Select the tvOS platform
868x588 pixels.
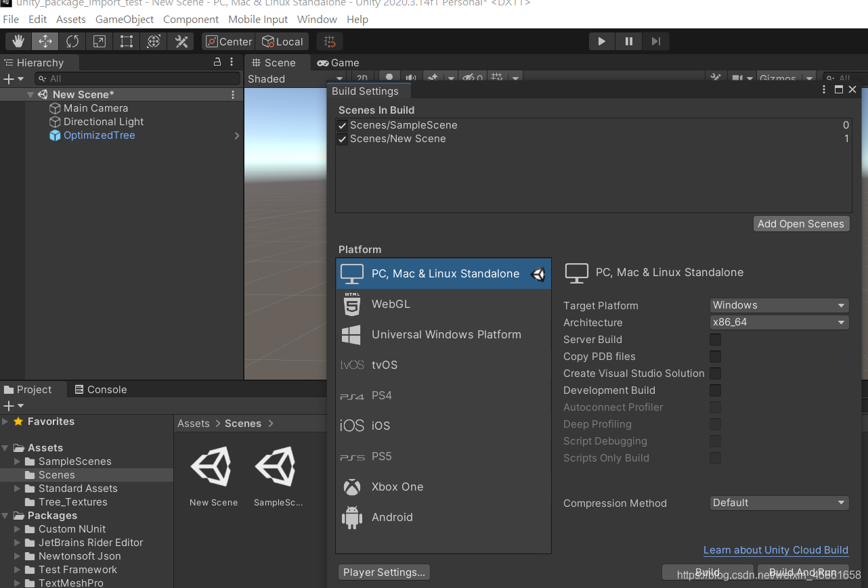(x=443, y=365)
